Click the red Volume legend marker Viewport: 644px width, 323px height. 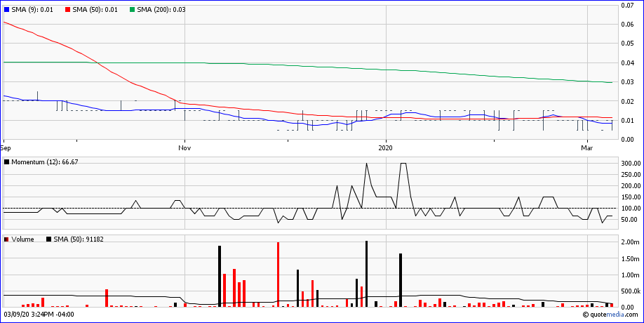7,239
